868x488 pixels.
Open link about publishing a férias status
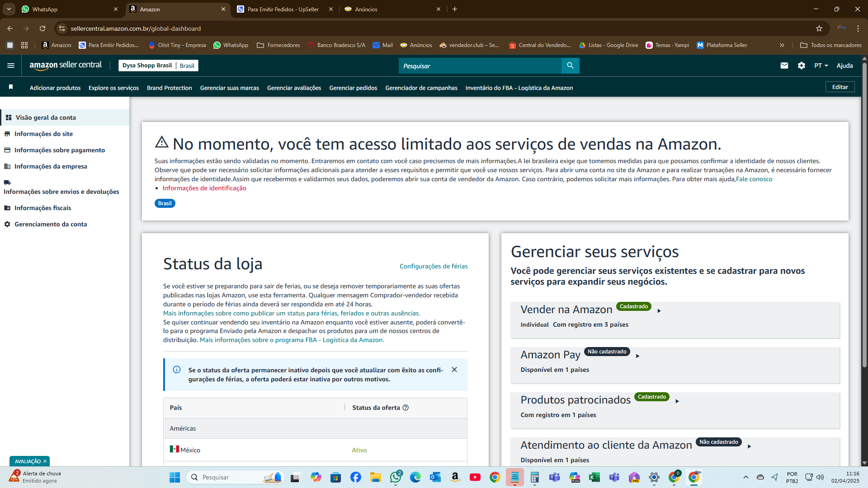point(292,313)
